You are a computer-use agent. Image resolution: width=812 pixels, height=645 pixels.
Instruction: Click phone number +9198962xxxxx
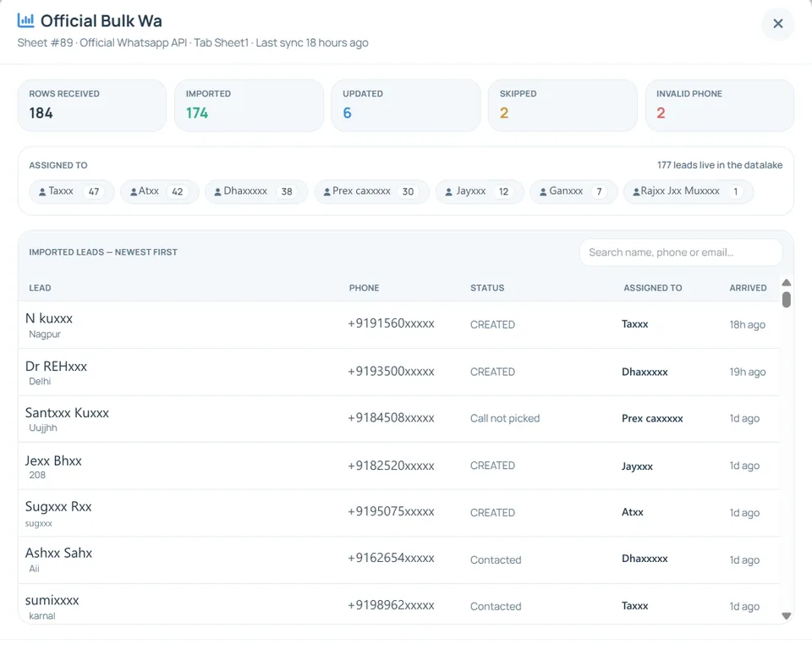point(391,605)
